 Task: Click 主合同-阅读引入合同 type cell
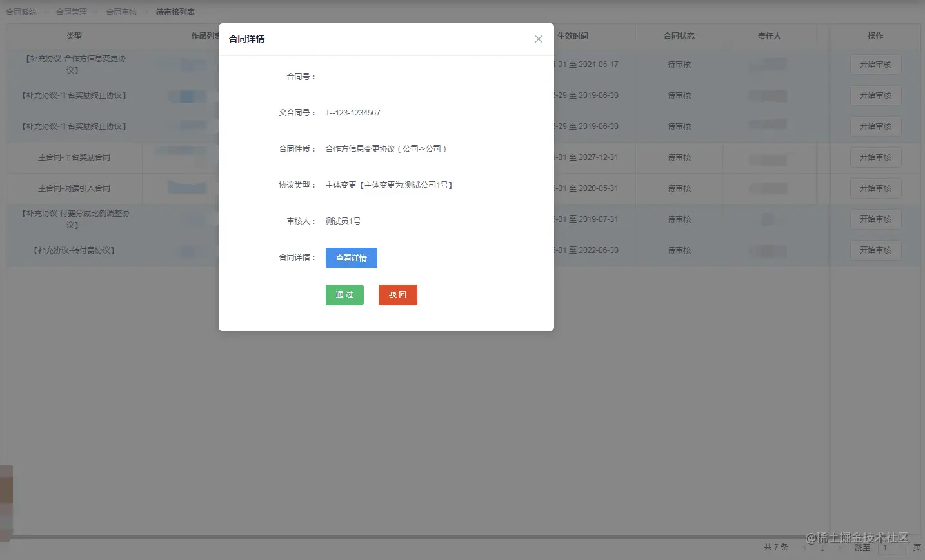[74, 188]
